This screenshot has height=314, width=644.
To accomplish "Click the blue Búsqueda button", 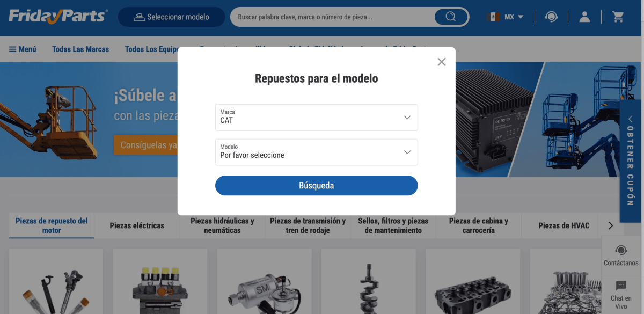I will 316,185.
